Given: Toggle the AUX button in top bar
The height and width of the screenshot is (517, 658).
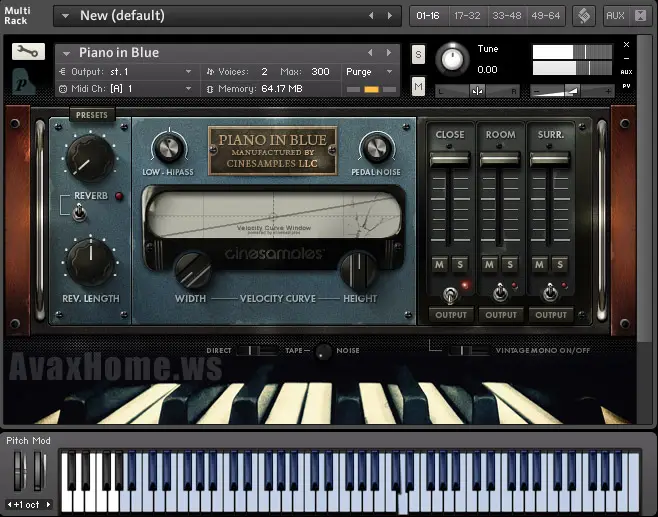Looking at the screenshot, I should tap(615, 16).
